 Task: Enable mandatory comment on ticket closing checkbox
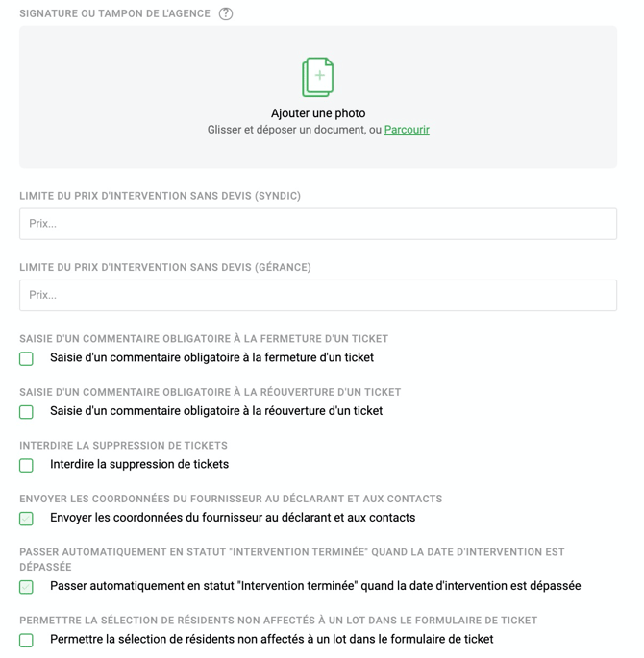pyautogui.click(x=27, y=358)
